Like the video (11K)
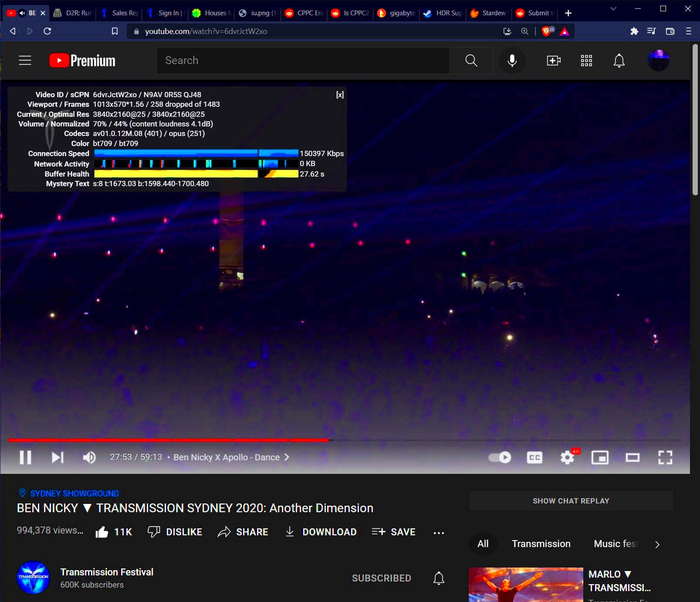Image resolution: width=700 pixels, height=602 pixels. pos(113,532)
